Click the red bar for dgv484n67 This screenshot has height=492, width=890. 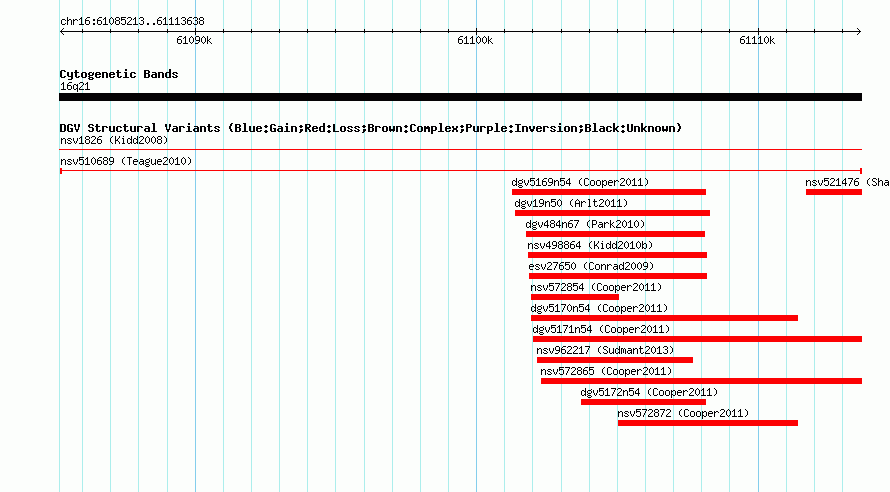[x=615, y=234]
